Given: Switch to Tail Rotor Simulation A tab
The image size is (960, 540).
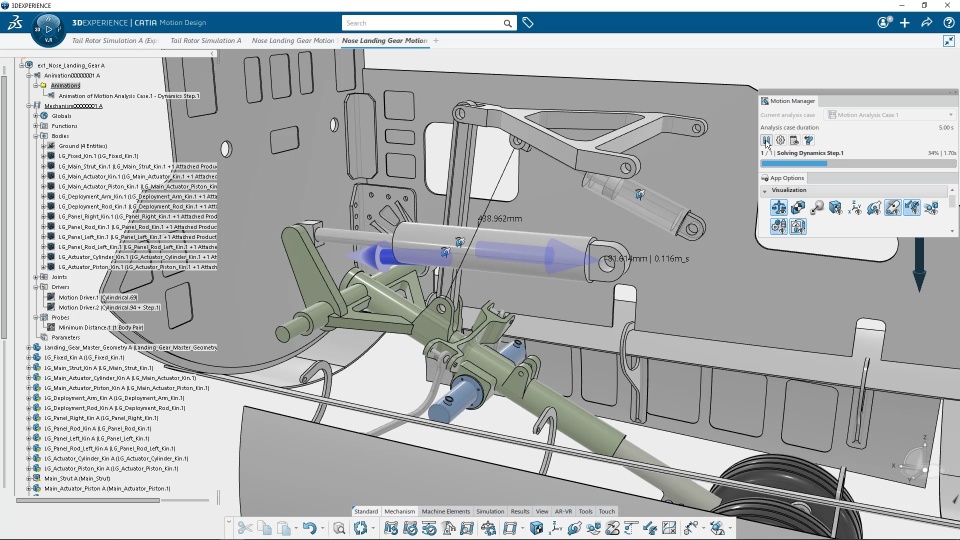Looking at the screenshot, I should click(x=206, y=40).
